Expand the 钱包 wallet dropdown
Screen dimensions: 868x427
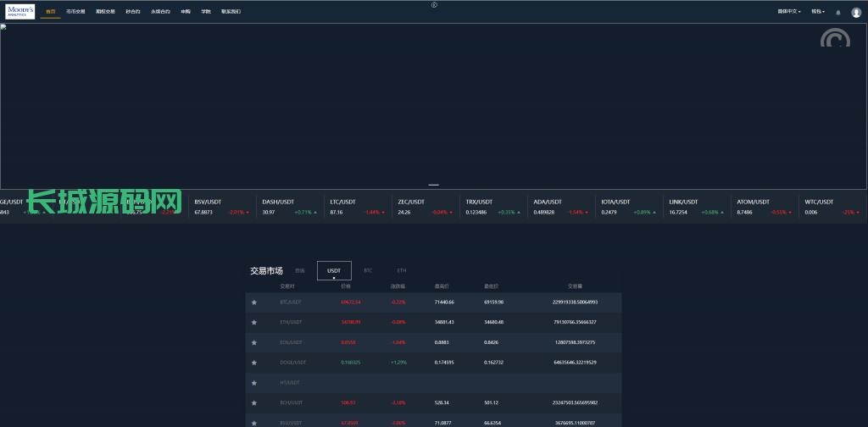[x=818, y=12]
